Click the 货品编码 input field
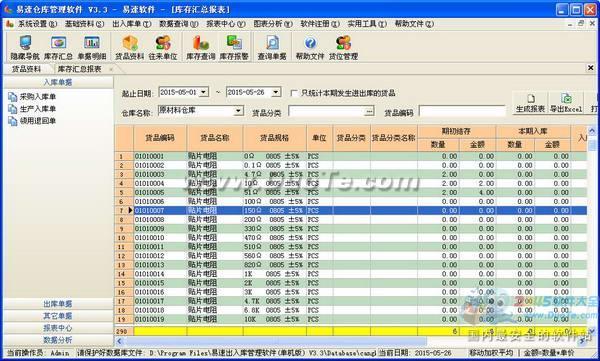The height and width of the screenshot is (361, 600). click(x=462, y=111)
